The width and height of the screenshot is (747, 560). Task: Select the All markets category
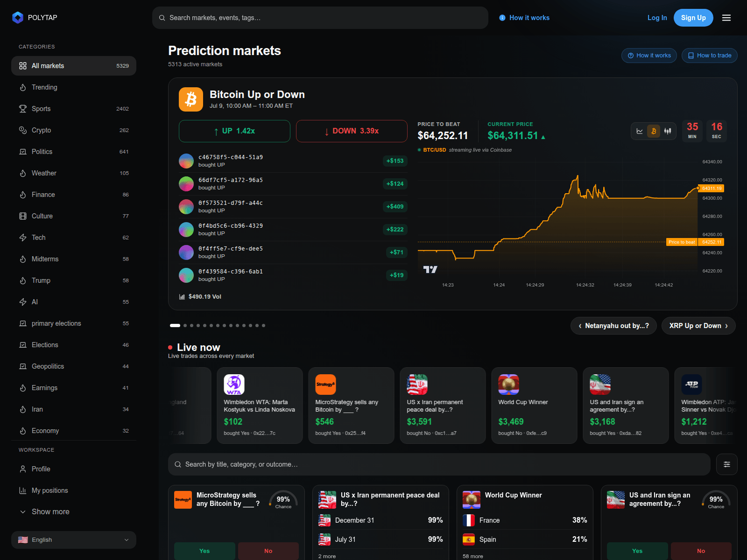pos(74,66)
